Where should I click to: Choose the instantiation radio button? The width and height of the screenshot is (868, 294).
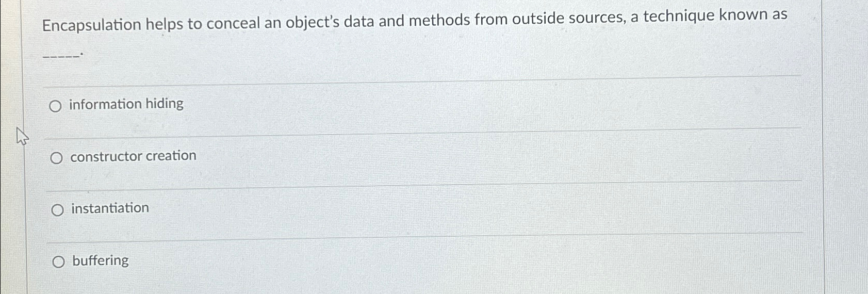57,210
